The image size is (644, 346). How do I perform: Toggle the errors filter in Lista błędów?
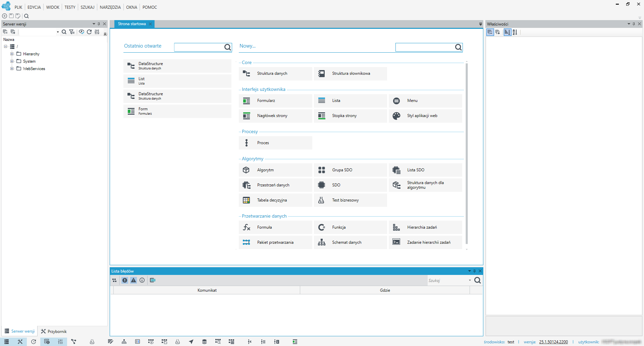pyautogui.click(x=125, y=280)
